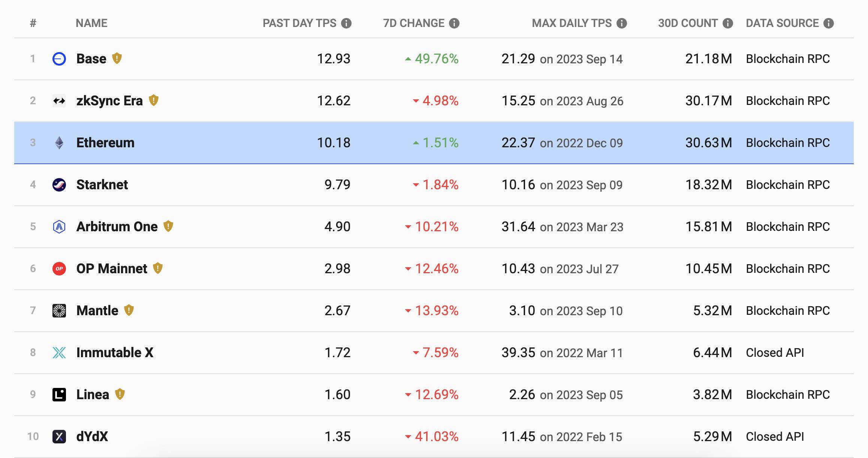Click the info icon beside PAST DAY TPS
868x458 pixels.
click(x=346, y=23)
